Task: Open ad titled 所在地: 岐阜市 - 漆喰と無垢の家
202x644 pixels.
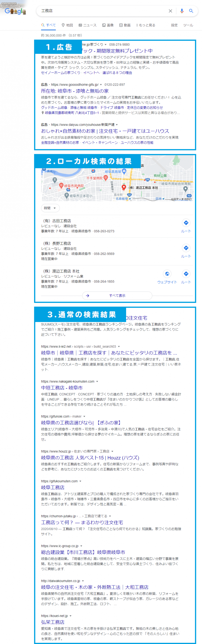Action: point(75,91)
